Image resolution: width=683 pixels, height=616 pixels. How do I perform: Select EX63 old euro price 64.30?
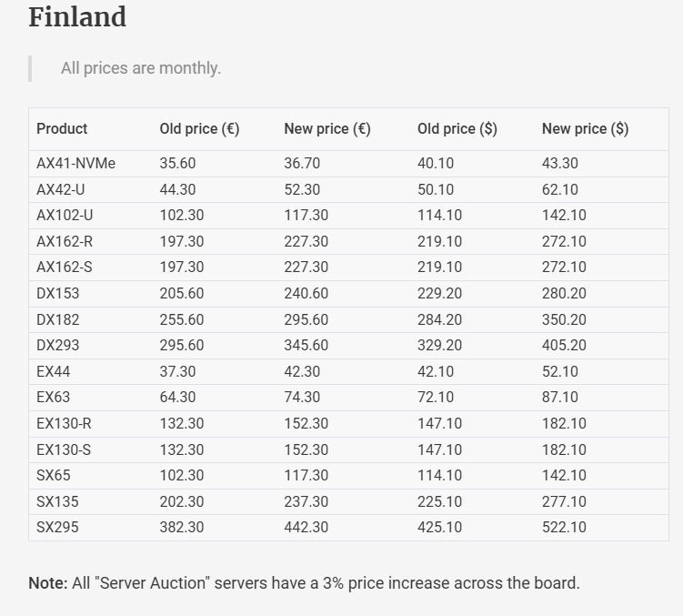pyautogui.click(x=177, y=398)
